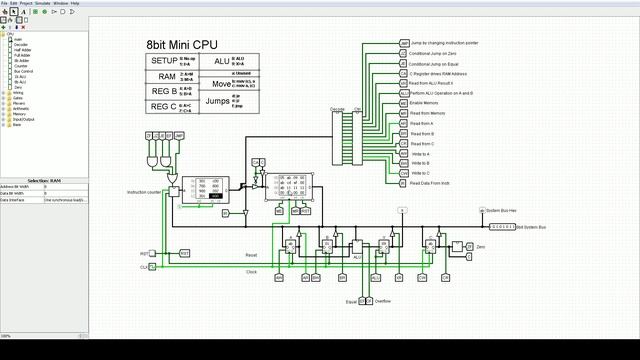
Task: Open the Window menu
Action: 61,3
